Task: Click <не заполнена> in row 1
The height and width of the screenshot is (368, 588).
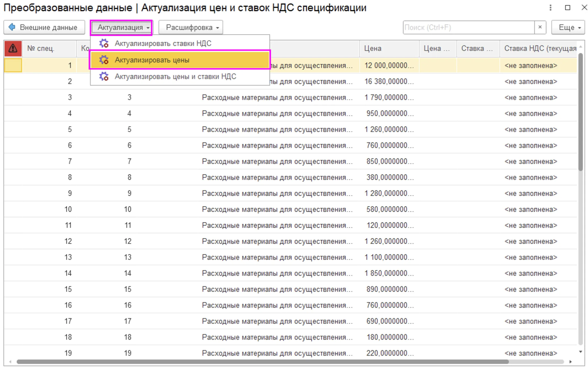Action: coord(531,66)
